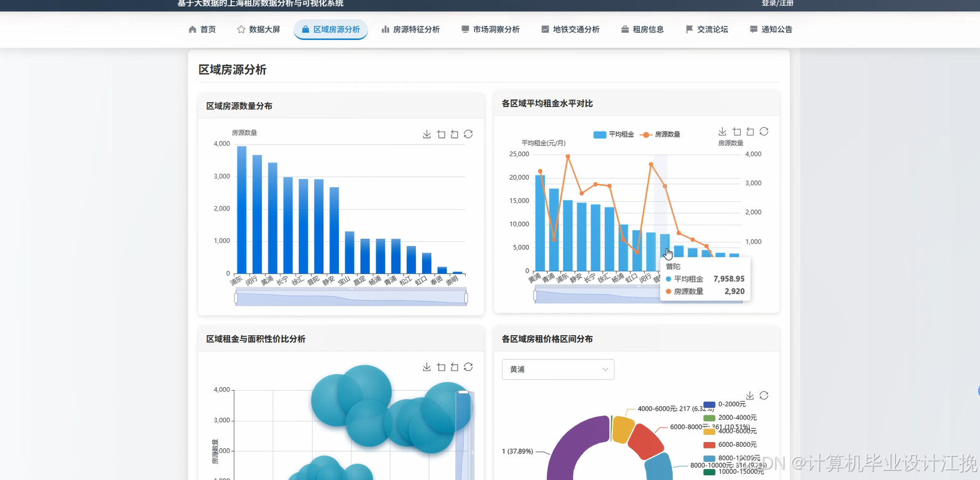980x480 pixels.
Task: Toggle 8000-10000元 legend swatch in pie legend
Action: [709, 458]
